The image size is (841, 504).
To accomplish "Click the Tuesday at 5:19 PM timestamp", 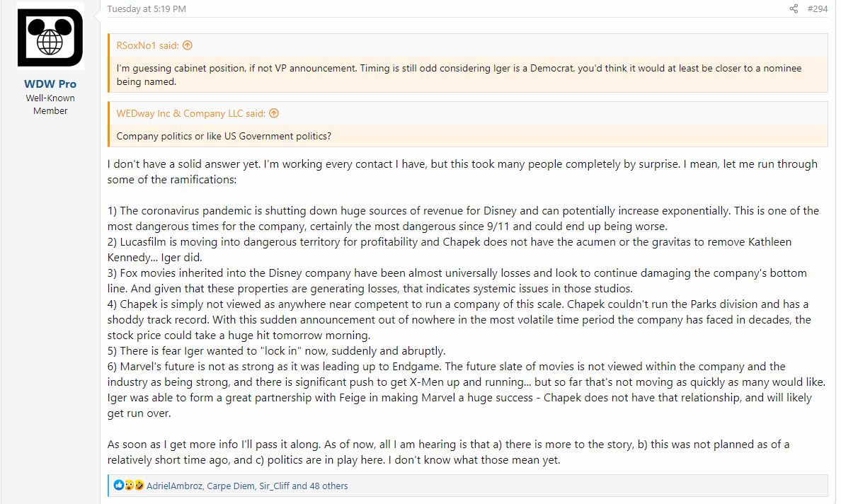I will pos(147,9).
